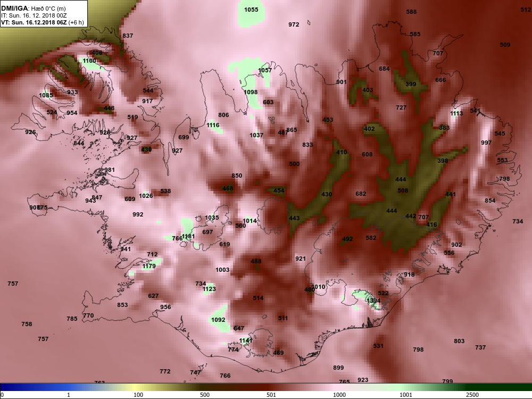This screenshot has width=532, height=399.
Task: Click the 992 height value
Action: [x=138, y=214]
